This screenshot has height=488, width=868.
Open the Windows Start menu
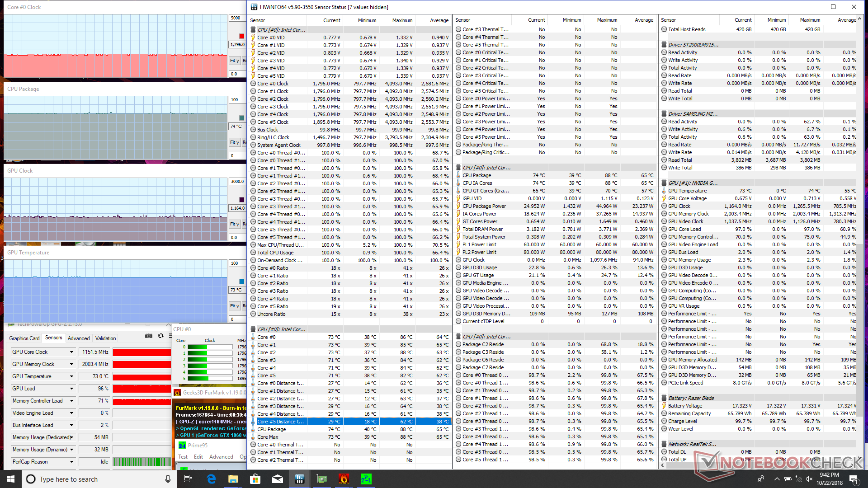11,479
